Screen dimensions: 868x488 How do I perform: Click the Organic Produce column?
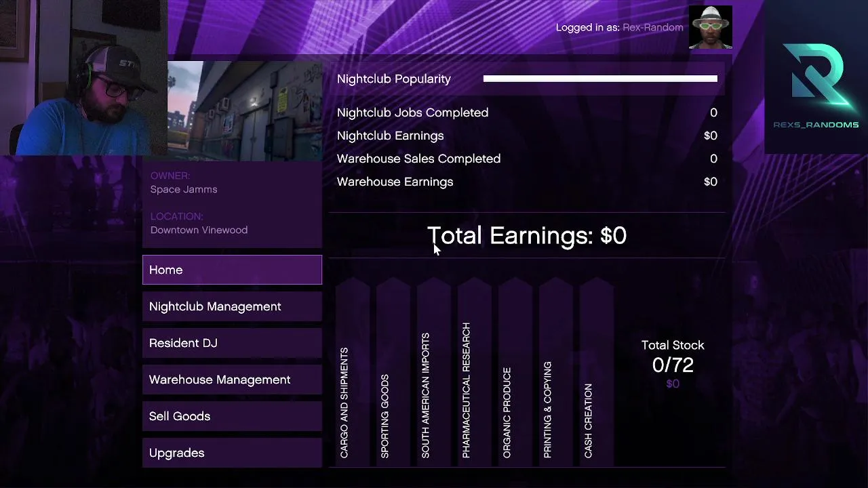[x=515, y=371]
